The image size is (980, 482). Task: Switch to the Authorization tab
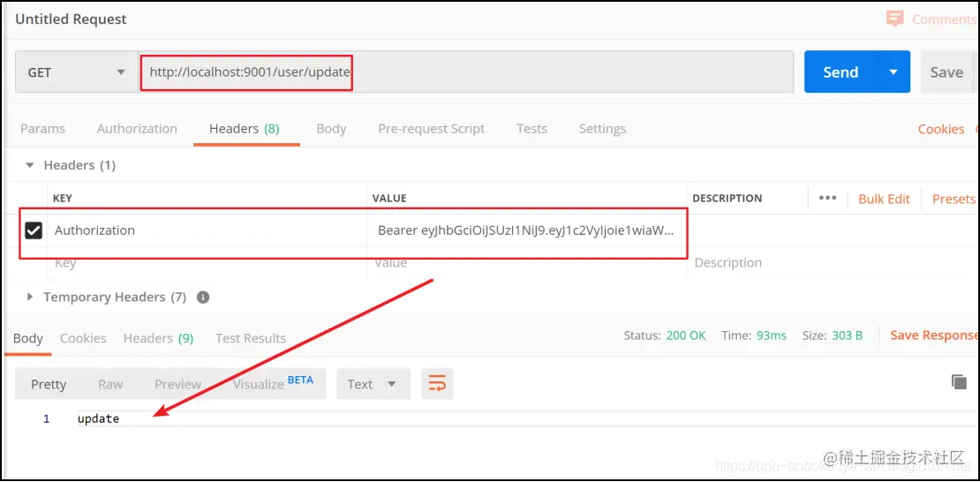[137, 129]
